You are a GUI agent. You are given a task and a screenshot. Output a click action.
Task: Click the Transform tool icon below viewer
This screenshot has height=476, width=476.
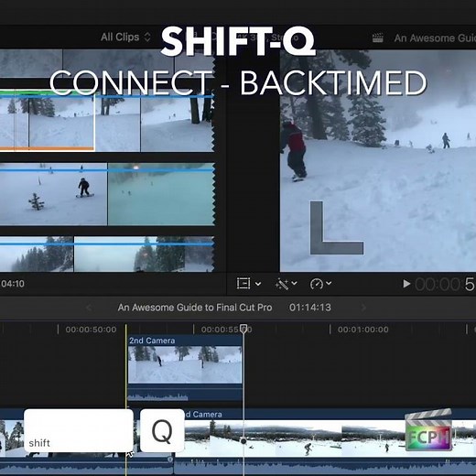coord(243,284)
